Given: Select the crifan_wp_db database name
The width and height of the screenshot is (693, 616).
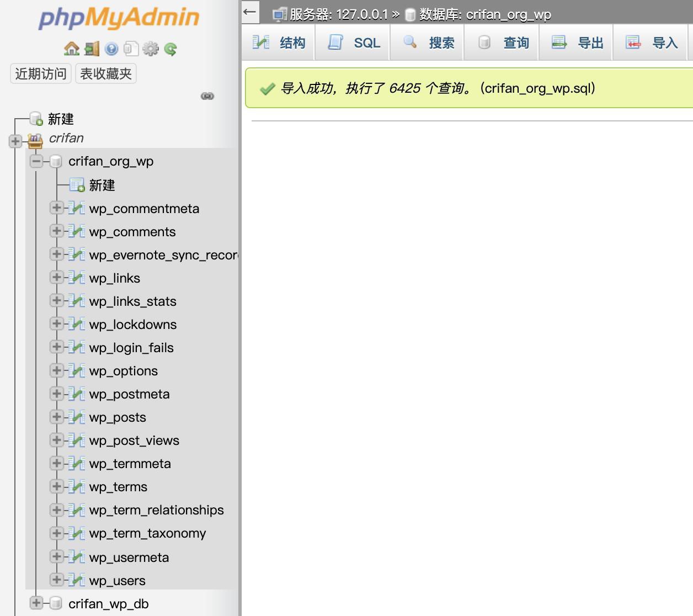Looking at the screenshot, I should point(109,604).
